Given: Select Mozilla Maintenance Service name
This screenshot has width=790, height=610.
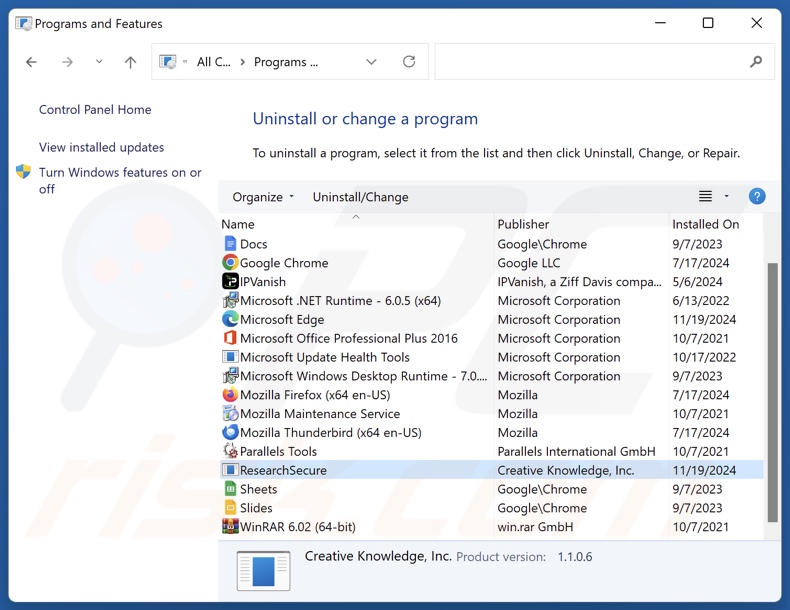Looking at the screenshot, I should pos(320,414).
